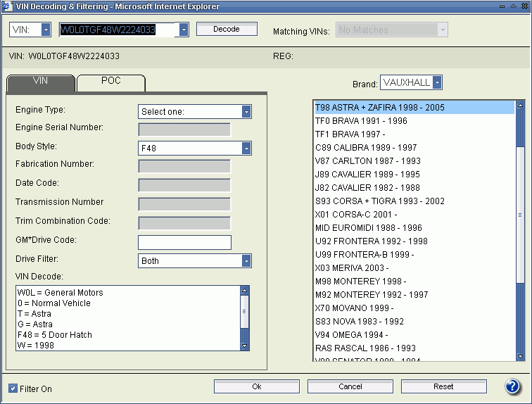Click decode line 0 = Normal Vehicle
Image resolution: width=532 pixels, height=404 pixels.
54,303
